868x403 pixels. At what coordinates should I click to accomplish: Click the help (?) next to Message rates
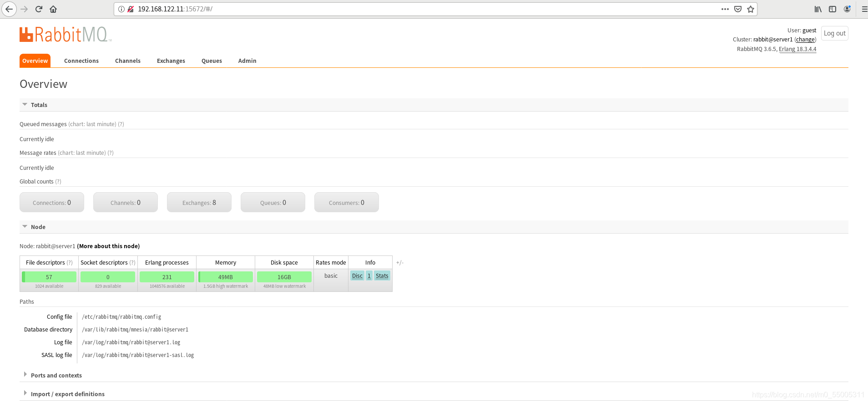point(111,153)
